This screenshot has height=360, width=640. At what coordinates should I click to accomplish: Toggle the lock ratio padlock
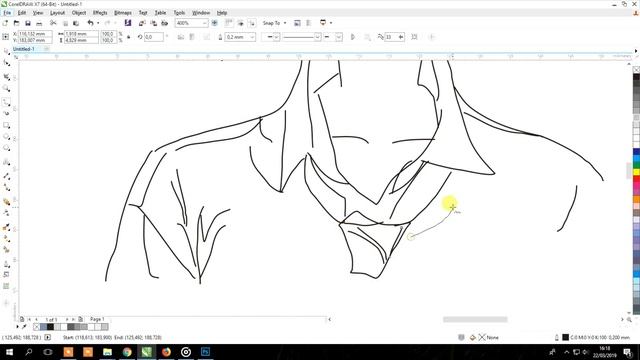(x=129, y=37)
